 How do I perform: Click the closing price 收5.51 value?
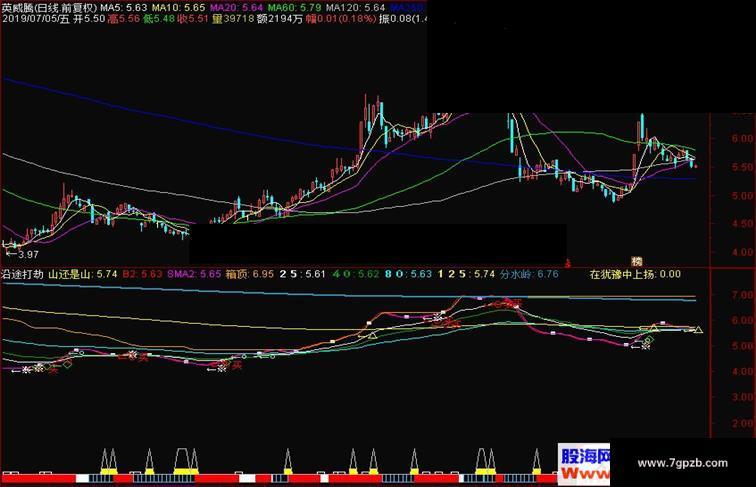(193, 19)
